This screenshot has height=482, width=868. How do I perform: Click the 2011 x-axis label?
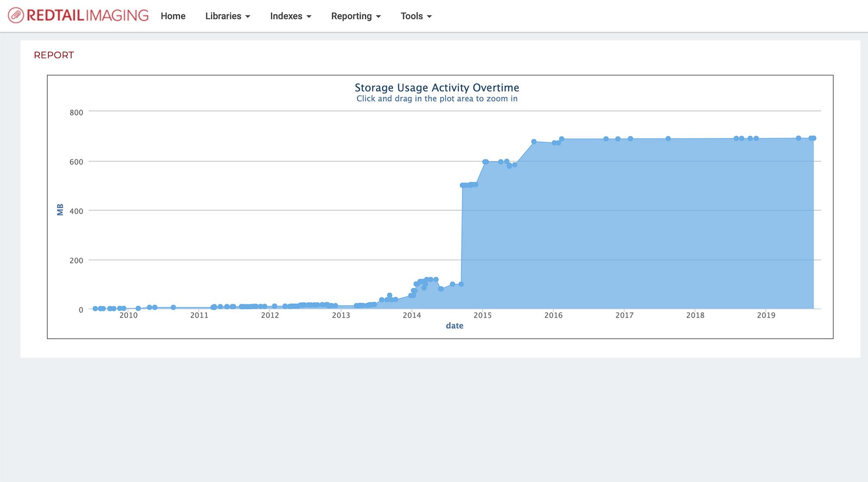pyautogui.click(x=199, y=315)
